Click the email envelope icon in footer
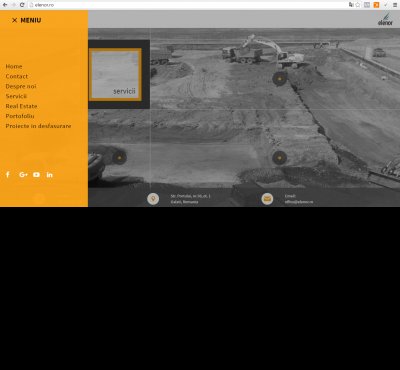Image resolution: width=400 pixels, height=370 pixels. [x=267, y=199]
